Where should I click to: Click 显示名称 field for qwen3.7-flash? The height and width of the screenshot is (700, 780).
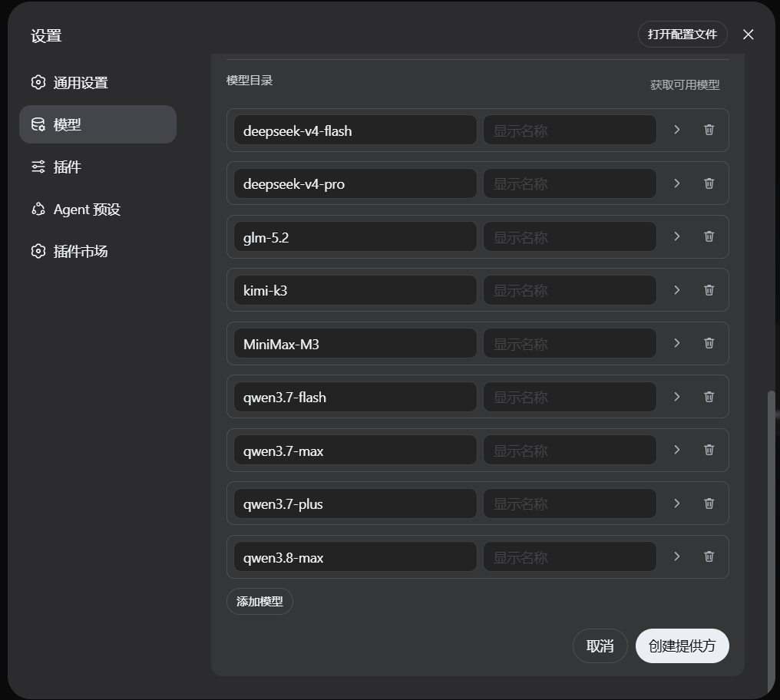tap(570, 397)
